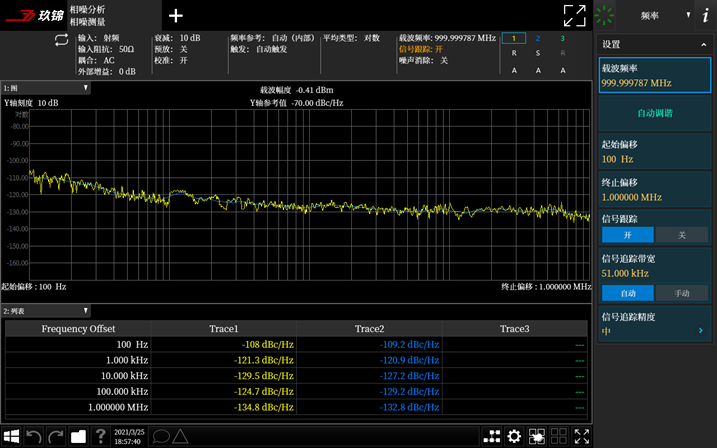Viewport: 717px width, 448px height.
Task: Select the 1.000 kHz offset row
Action: [296, 360]
